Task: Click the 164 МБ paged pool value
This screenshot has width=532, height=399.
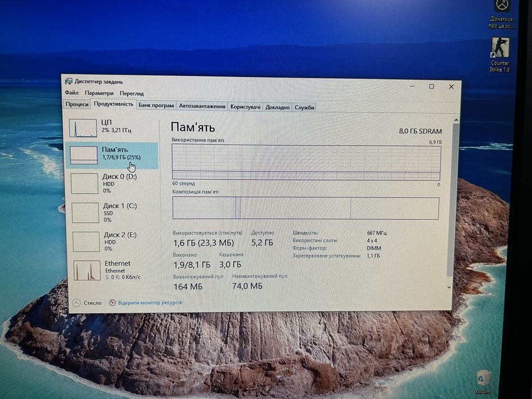Action: (188, 287)
